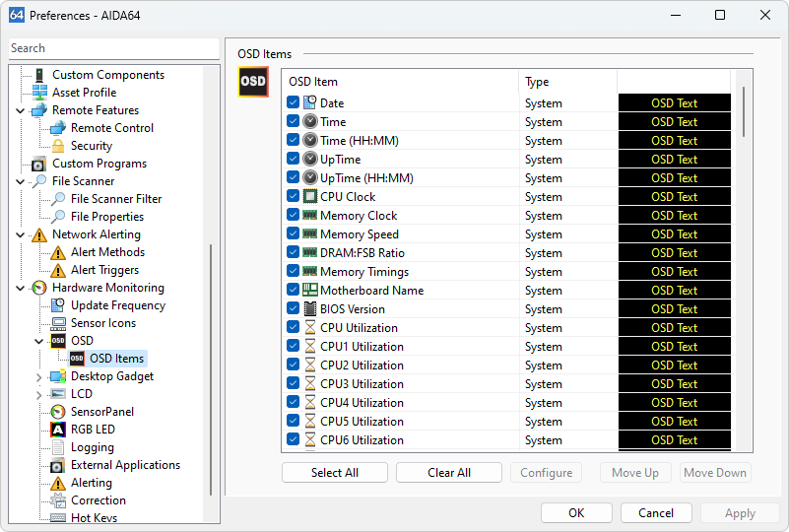Click the Update Frequency icon

click(58, 305)
